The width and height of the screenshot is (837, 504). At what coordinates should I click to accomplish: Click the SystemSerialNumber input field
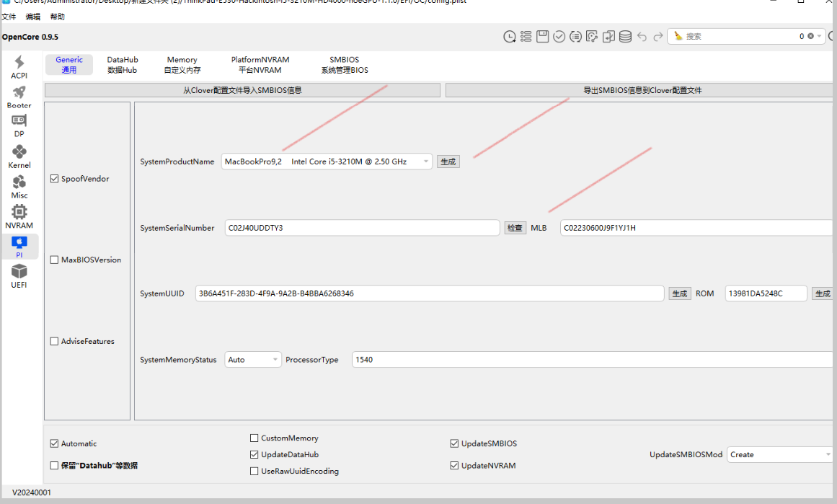[363, 228]
